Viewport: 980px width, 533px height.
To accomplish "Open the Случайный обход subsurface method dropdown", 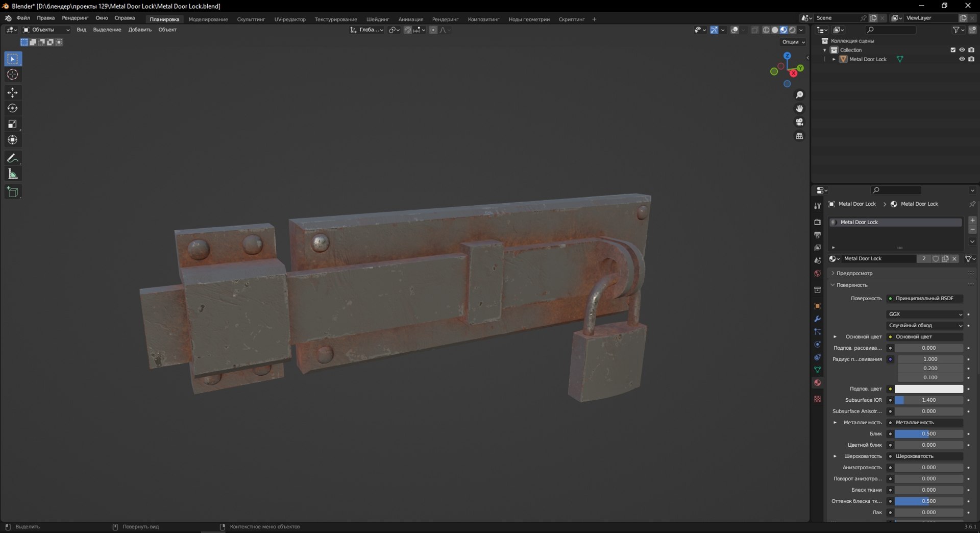I will 925,325.
